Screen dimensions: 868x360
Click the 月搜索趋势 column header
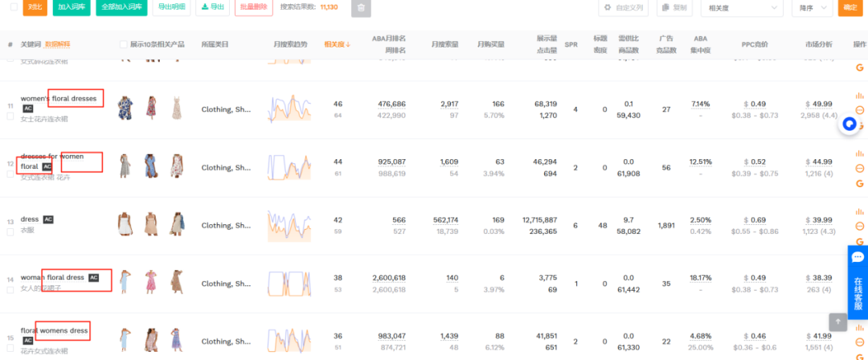[x=289, y=44]
